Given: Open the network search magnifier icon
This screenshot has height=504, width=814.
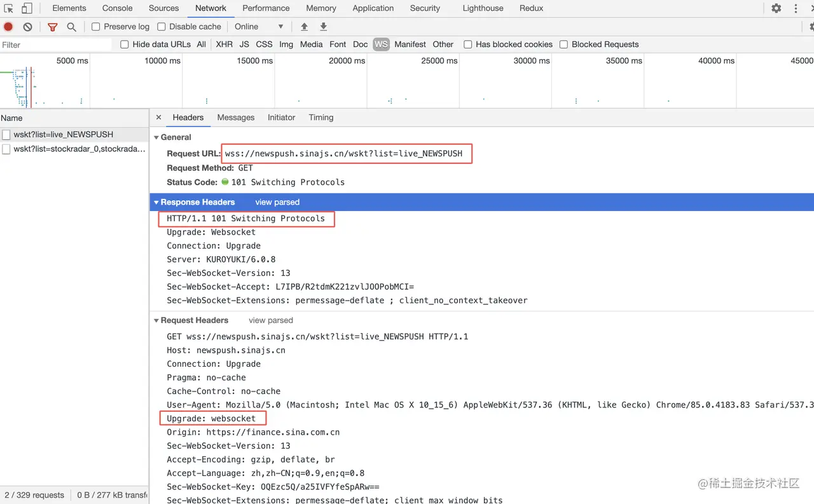Looking at the screenshot, I should click(71, 27).
